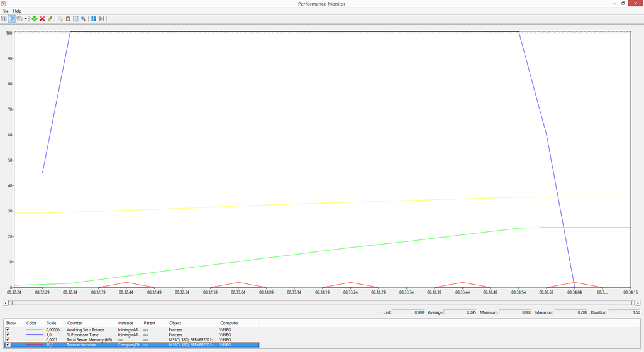Click the Update Data step button

101,19
